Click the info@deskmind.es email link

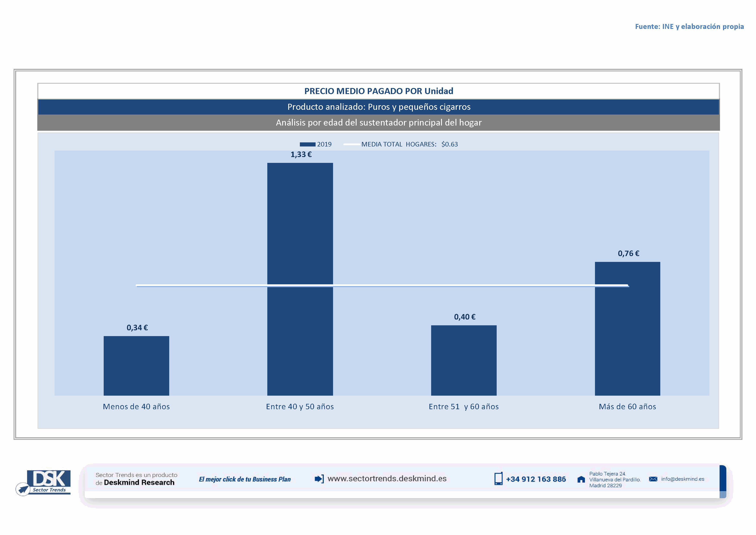tap(682, 479)
